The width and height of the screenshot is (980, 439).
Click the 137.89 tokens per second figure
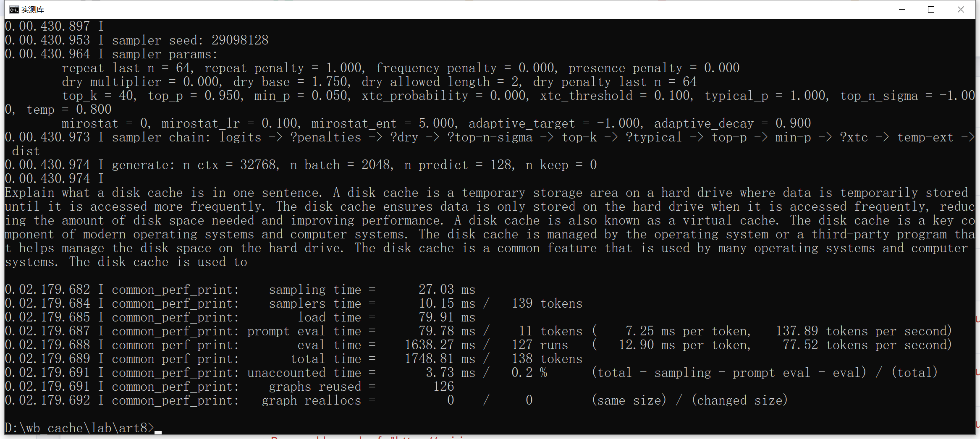click(x=863, y=331)
